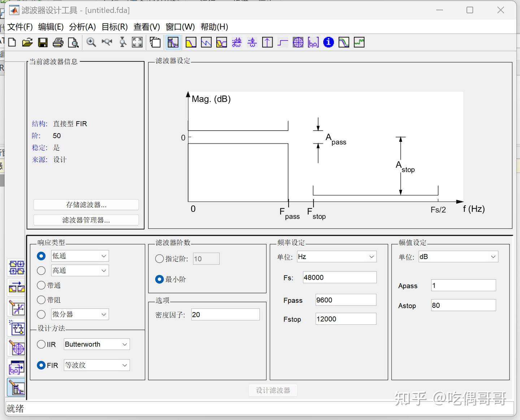Open the print preview tool
The width and height of the screenshot is (520, 420).
(73, 42)
